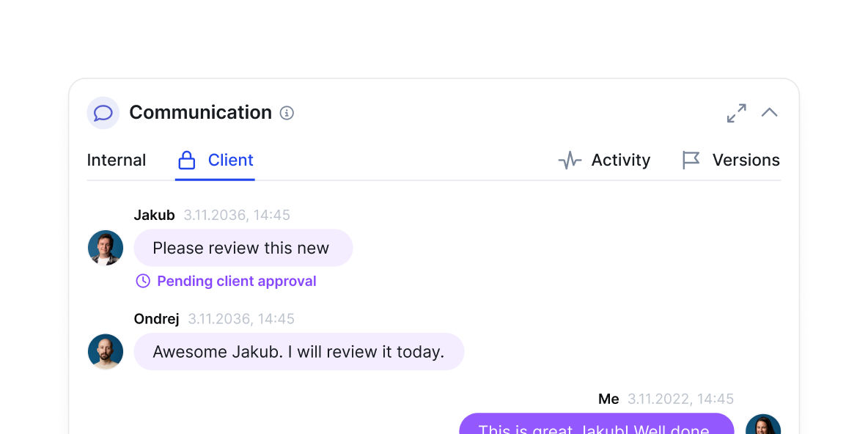Click the Versions flag icon
This screenshot has height=434, width=868.
coord(691,160)
